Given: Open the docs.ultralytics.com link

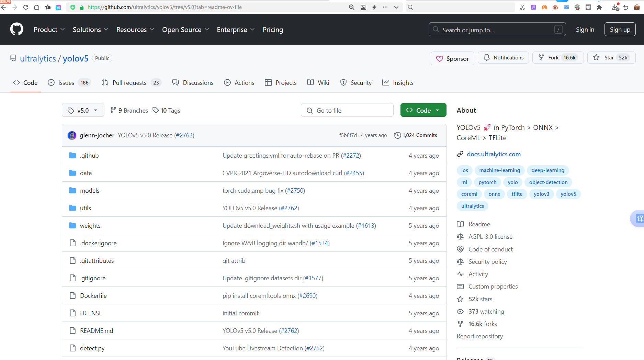Looking at the screenshot, I should point(494,154).
